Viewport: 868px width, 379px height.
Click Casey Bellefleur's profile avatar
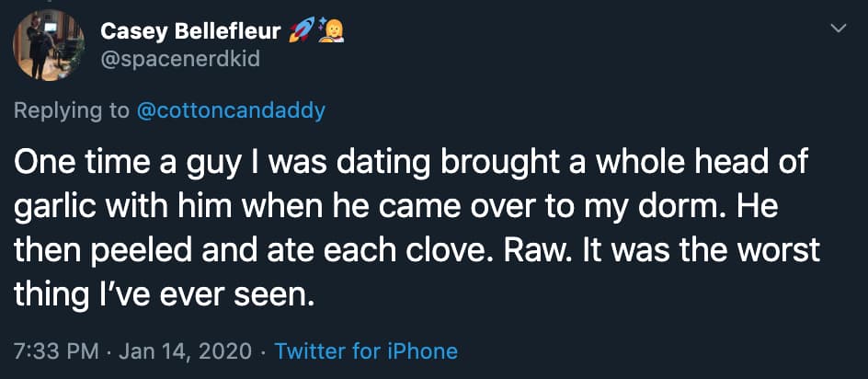pyautogui.click(x=49, y=45)
